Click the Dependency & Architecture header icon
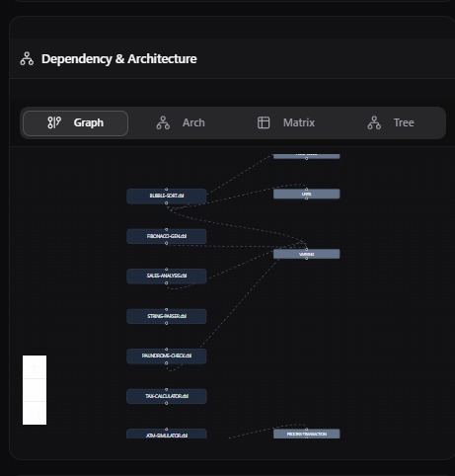Viewport: 455px width, 476px height. click(x=27, y=59)
